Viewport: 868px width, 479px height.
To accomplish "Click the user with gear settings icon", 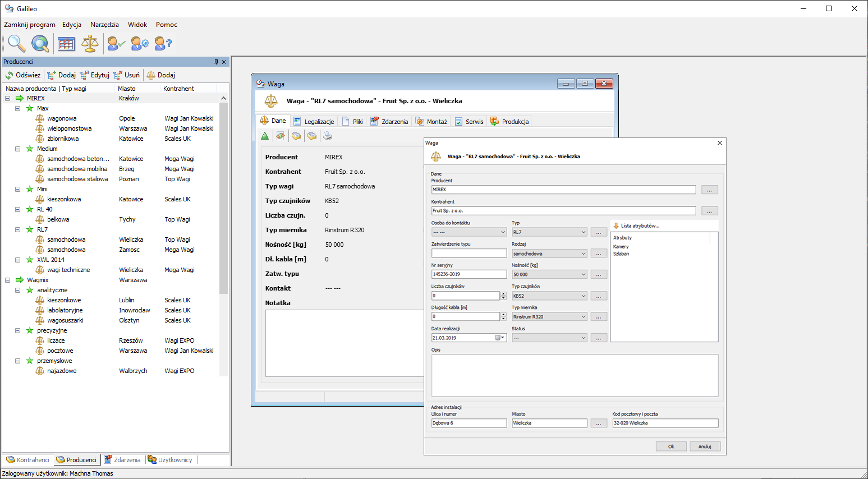I will [140, 43].
